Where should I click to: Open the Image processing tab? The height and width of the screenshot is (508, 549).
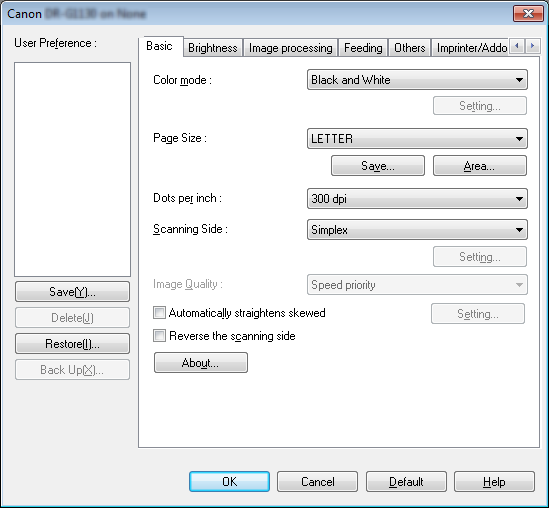[x=290, y=48]
